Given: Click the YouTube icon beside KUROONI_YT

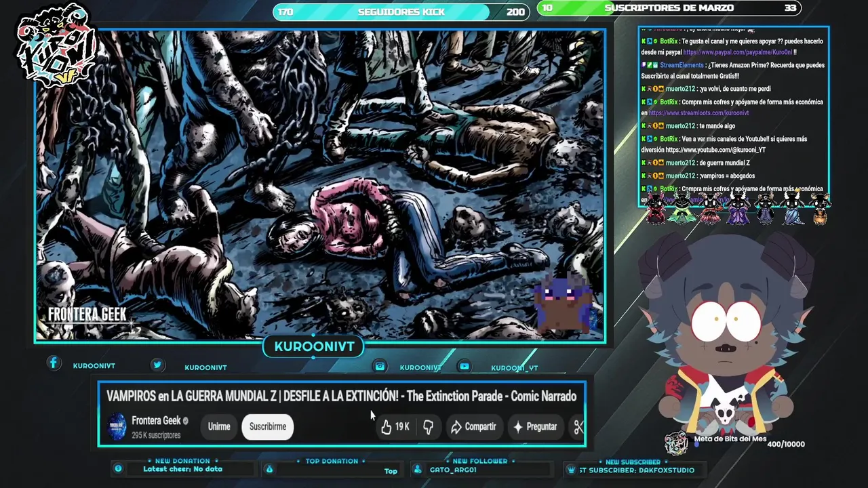Looking at the screenshot, I should pyautogui.click(x=465, y=366).
